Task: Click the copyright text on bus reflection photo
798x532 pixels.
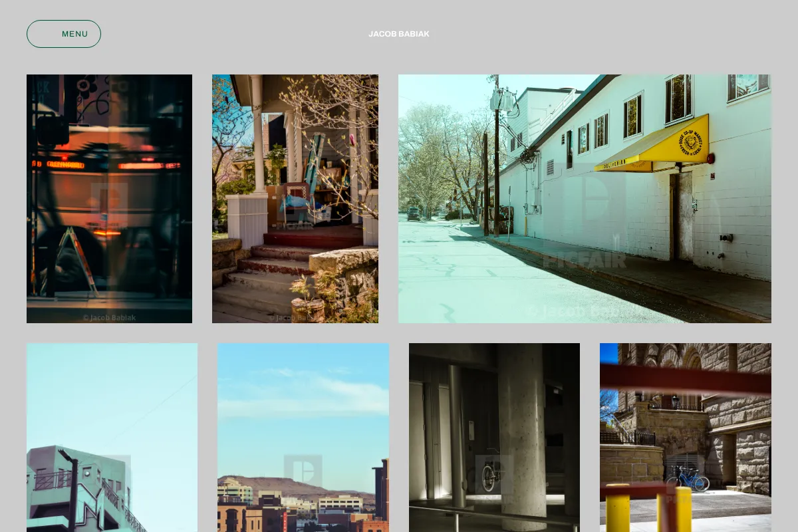Action: point(109,318)
